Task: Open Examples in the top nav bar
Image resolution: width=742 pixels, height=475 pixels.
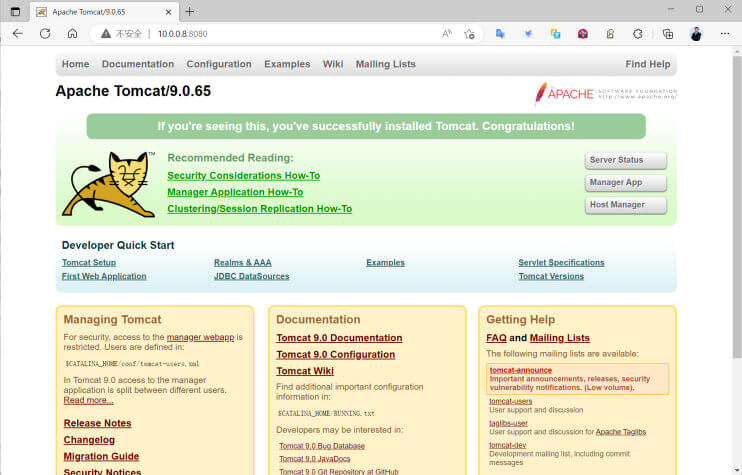Action: coord(287,64)
